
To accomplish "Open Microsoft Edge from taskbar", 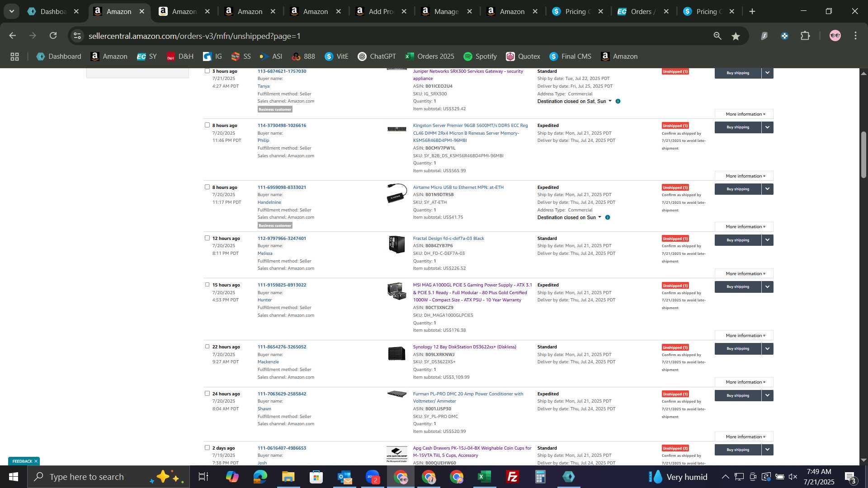I will tap(260, 477).
